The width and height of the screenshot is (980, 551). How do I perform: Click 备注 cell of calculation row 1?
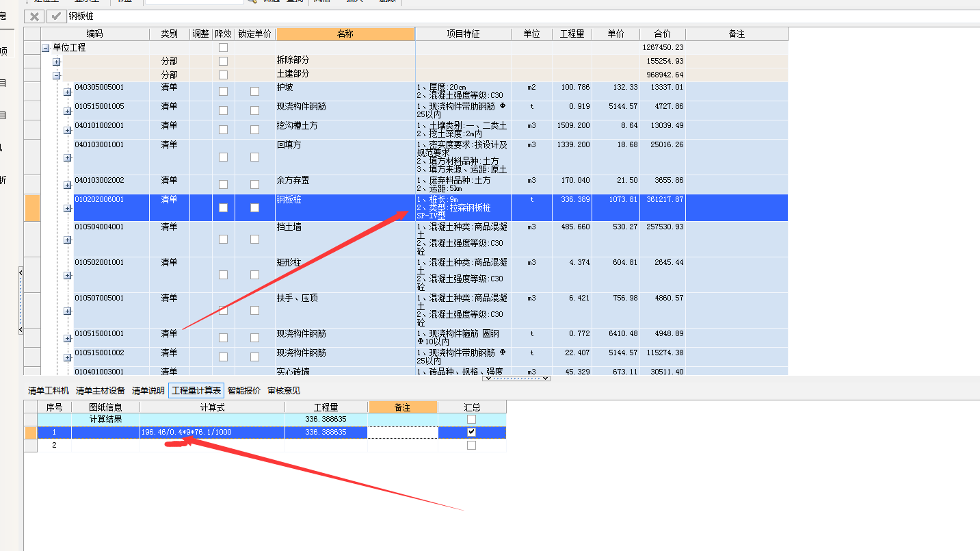tap(402, 433)
